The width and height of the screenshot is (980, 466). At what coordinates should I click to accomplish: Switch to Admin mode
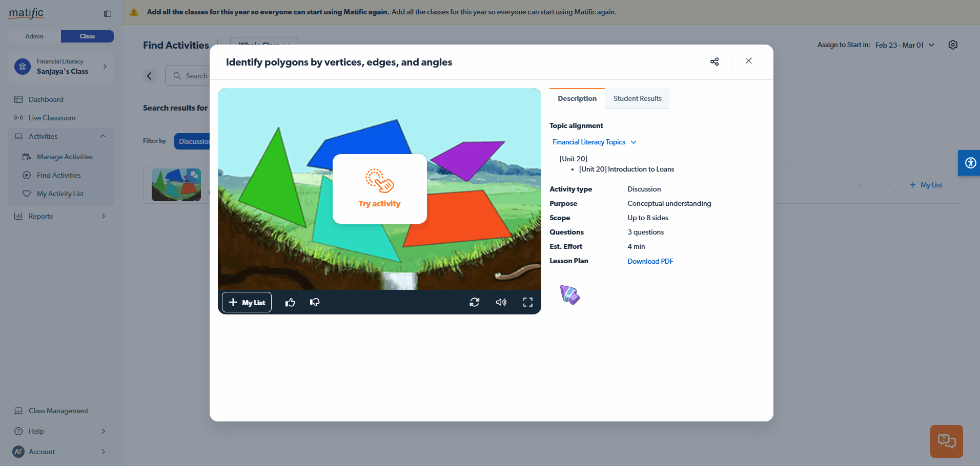[34, 36]
